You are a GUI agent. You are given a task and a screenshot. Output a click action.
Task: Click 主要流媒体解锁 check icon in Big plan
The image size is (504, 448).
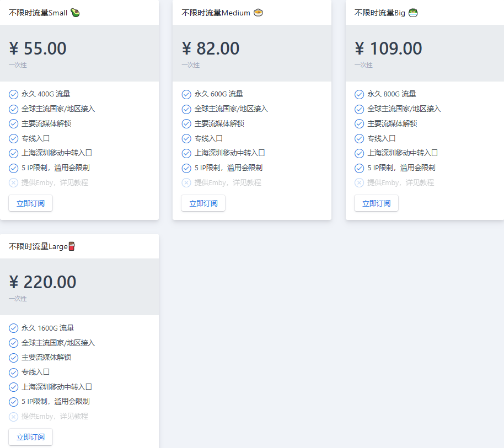point(359,123)
